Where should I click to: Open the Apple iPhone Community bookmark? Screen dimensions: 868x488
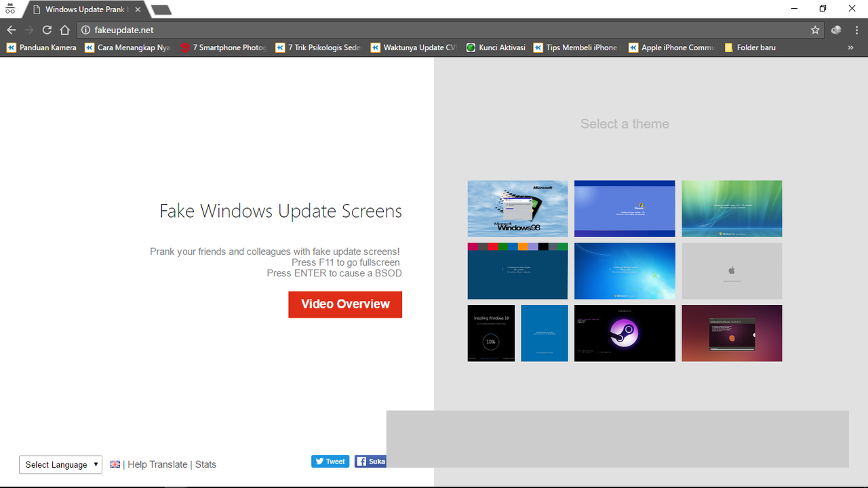[671, 47]
